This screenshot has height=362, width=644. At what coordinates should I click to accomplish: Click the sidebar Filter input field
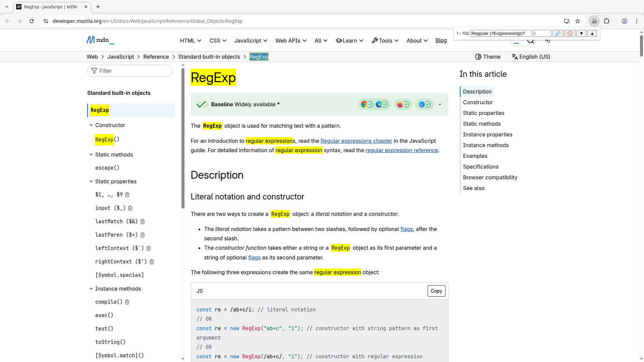(x=129, y=71)
